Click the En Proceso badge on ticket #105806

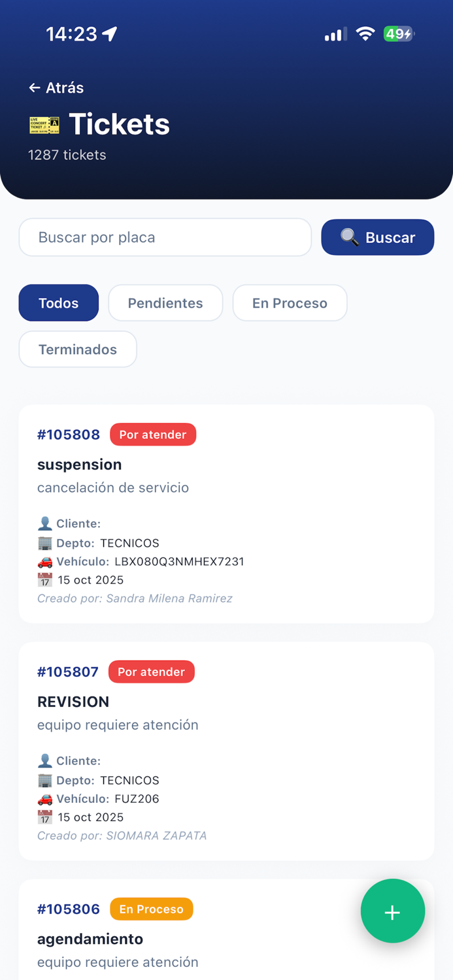point(151,908)
